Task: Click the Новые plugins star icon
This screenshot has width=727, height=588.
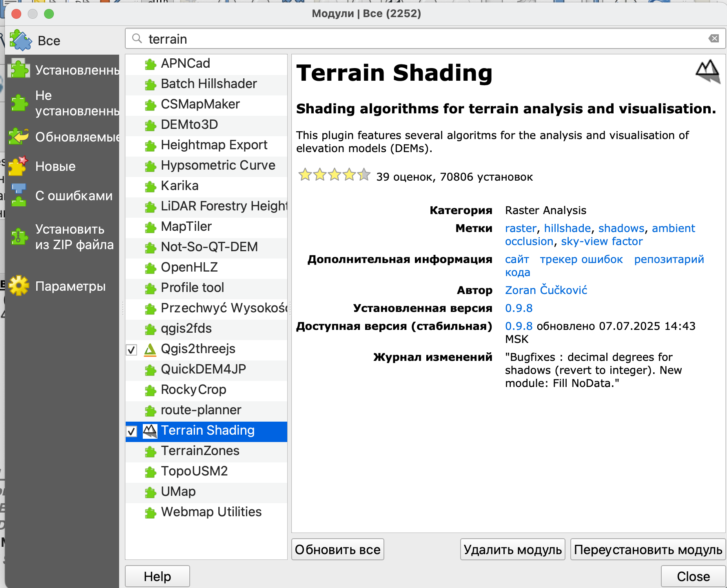Action: coord(19,166)
